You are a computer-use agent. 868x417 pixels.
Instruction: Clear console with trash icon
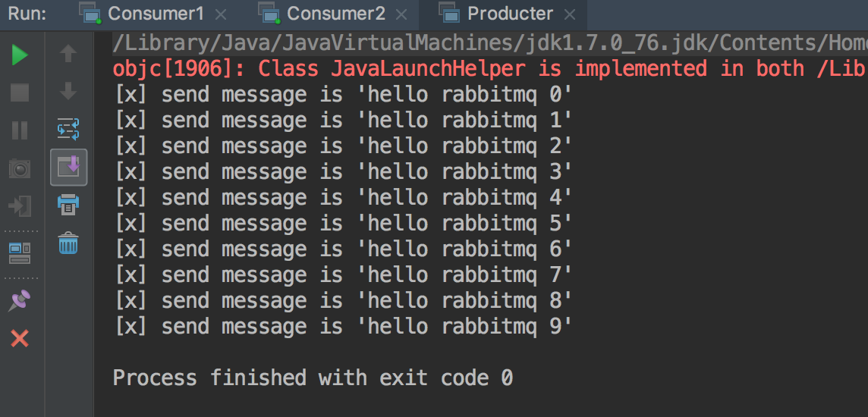tap(68, 243)
